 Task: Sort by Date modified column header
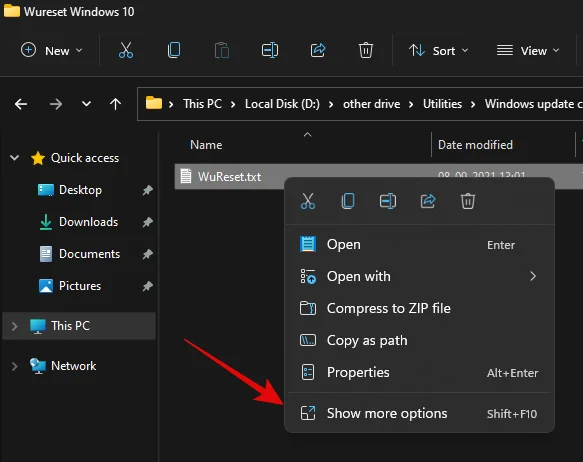(475, 145)
